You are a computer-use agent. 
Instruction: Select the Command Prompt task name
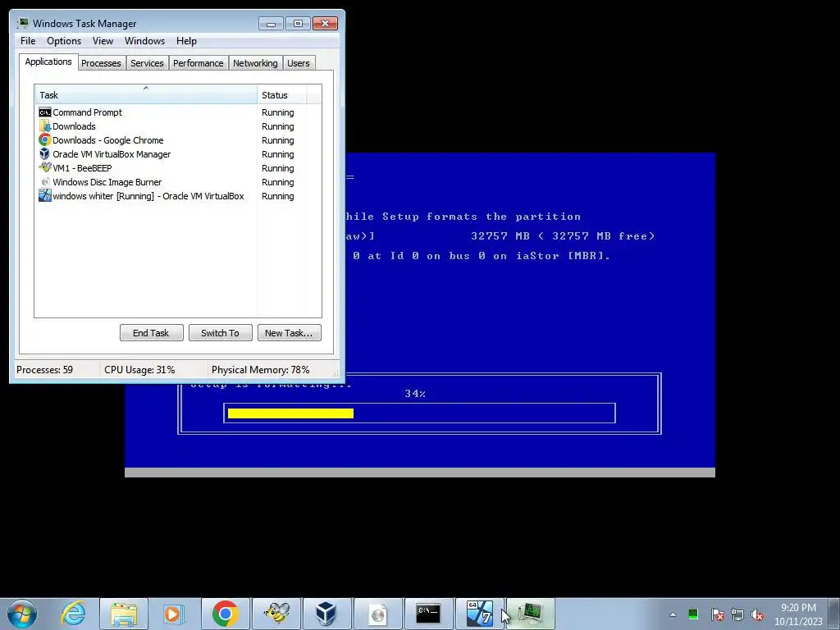coord(87,112)
